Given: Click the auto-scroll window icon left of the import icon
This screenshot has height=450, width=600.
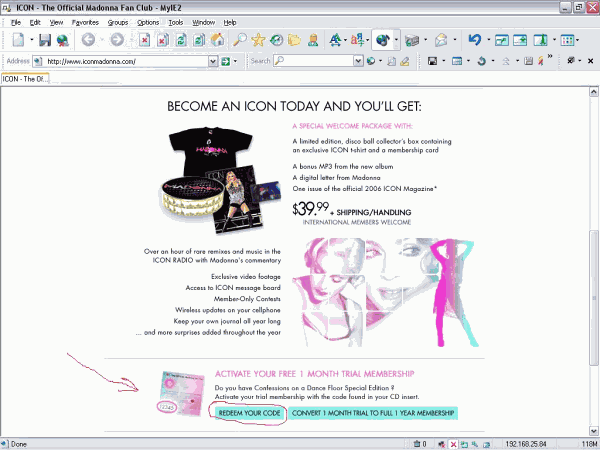Looking at the screenshot, I should [502, 40].
